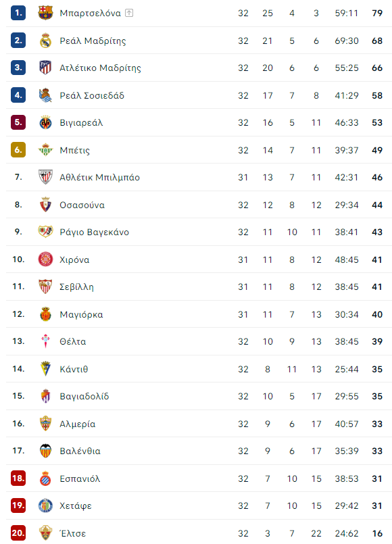Click the promotion arrow icon beside Μπαρτσελόνα
Screen dimensions: 392x544
(x=129, y=14)
